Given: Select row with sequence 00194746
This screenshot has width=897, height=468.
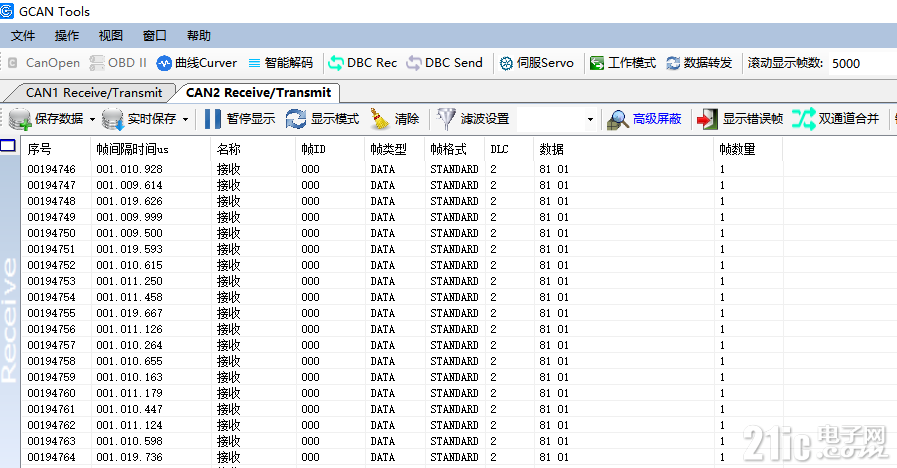Looking at the screenshot, I should pos(402,169).
